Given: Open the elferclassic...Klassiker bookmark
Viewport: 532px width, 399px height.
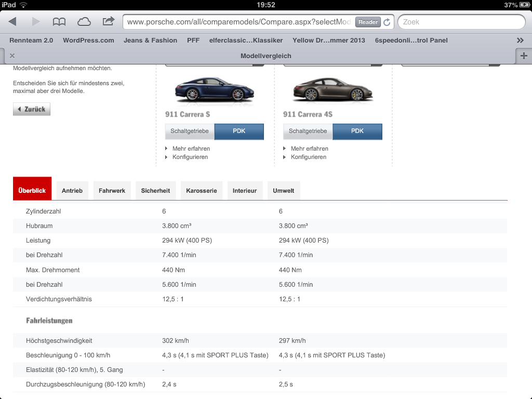Looking at the screenshot, I should click(246, 41).
